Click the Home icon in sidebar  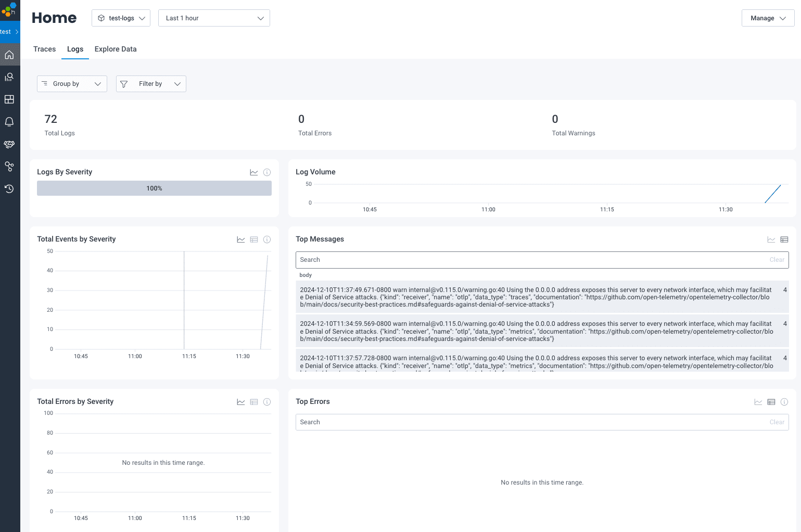pos(9,55)
